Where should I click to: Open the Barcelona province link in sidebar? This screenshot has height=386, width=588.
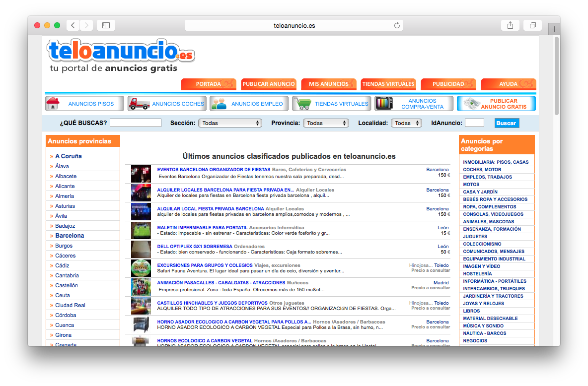click(x=70, y=236)
